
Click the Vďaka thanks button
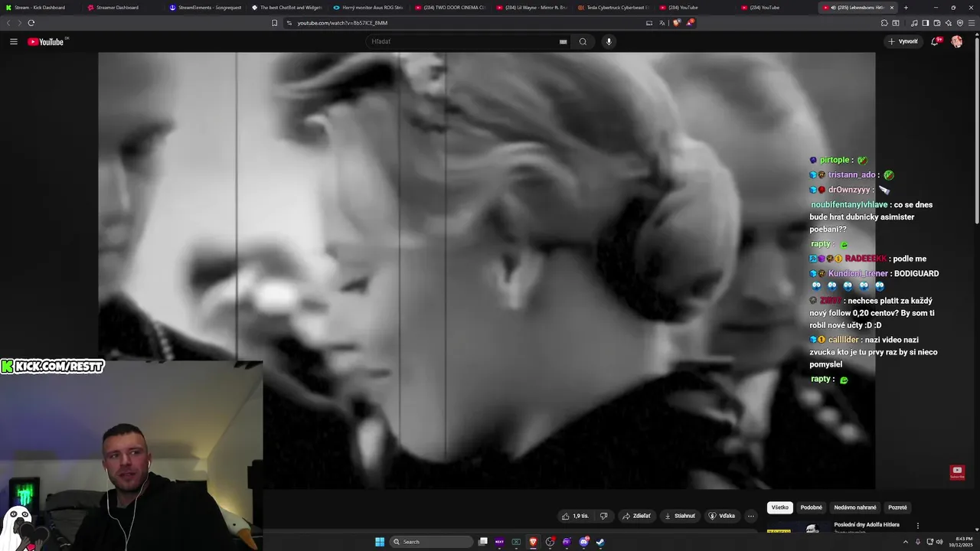722,516
